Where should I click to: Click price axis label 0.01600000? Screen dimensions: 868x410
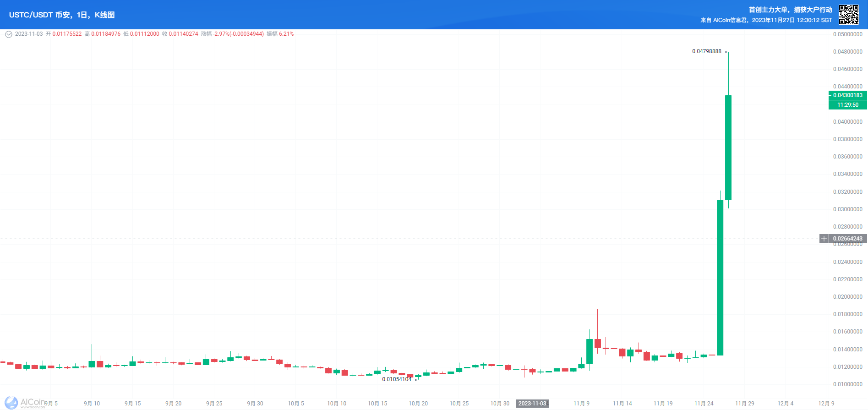tap(847, 332)
